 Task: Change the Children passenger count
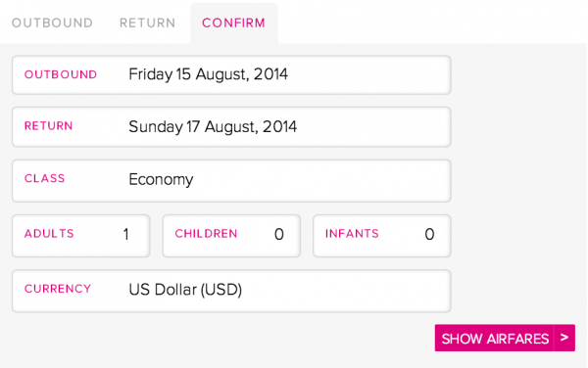(231, 236)
